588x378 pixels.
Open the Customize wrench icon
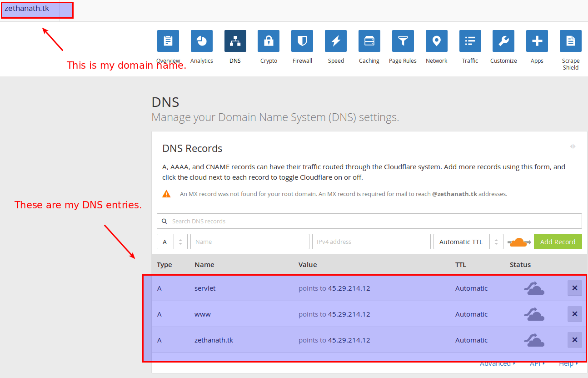[503, 41]
